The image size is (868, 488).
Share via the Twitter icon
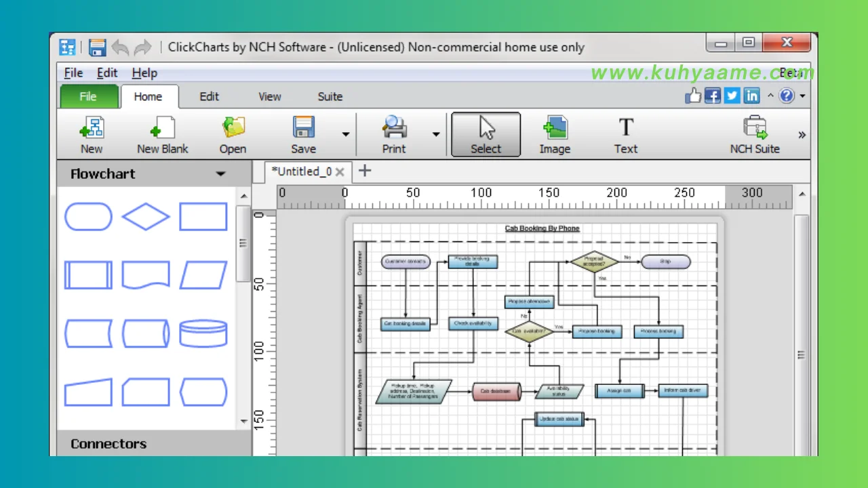[732, 96]
